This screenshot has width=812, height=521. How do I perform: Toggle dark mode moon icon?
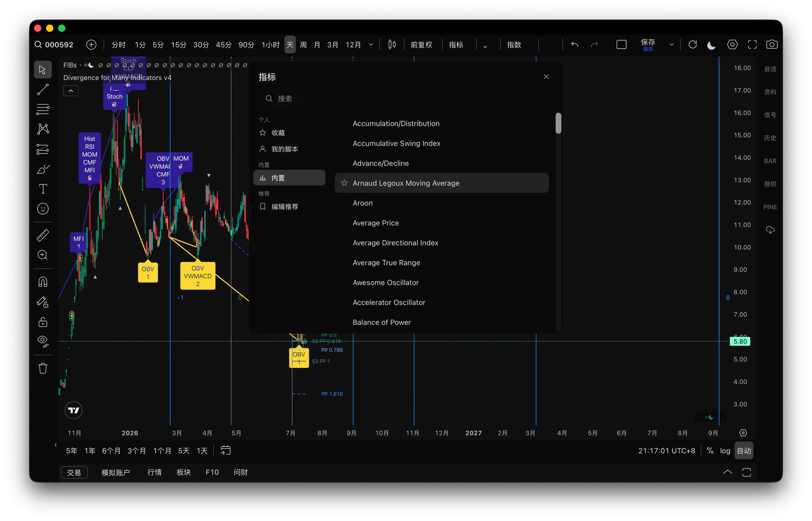pos(711,45)
